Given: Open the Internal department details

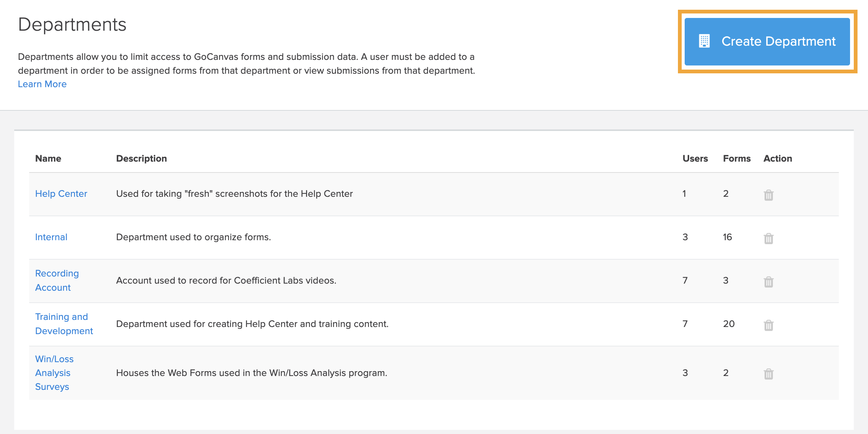Looking at the screenshot, I should click(51, 237).
